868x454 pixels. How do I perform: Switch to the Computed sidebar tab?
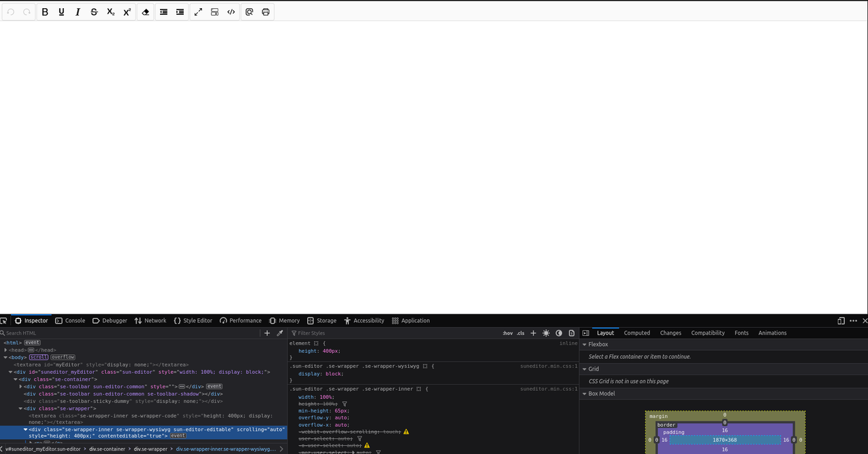[637, 333]
